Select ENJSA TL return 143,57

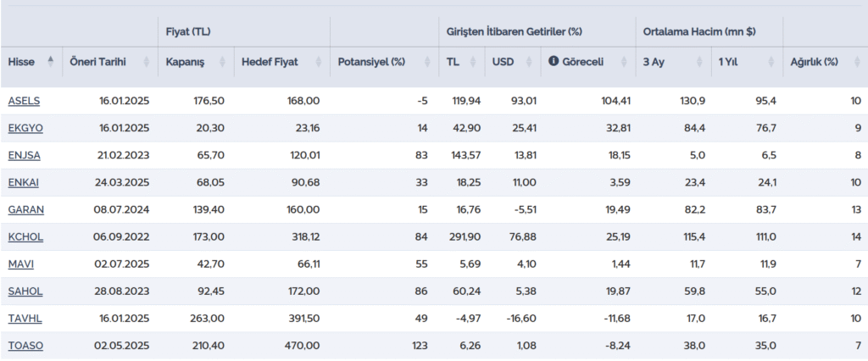pyautogui.click(x=466, y=156)
